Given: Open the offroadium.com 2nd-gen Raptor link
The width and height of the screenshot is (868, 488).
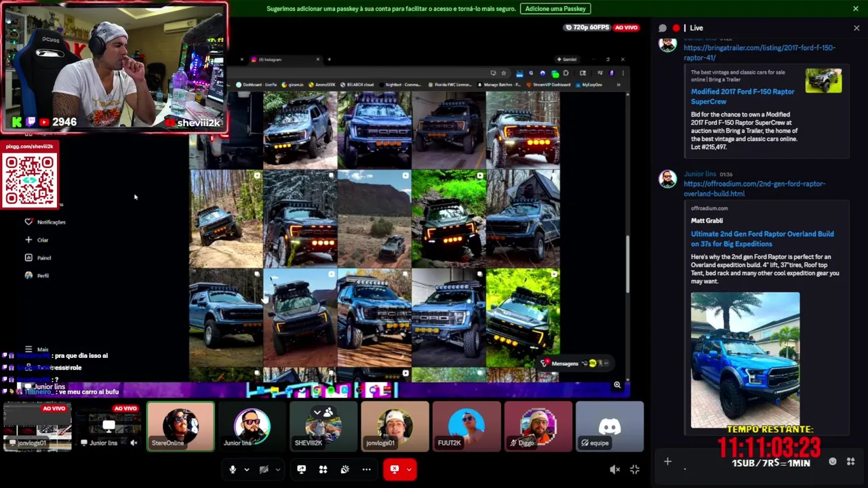Looking at the screenshot, I should (x=754, y=188).
